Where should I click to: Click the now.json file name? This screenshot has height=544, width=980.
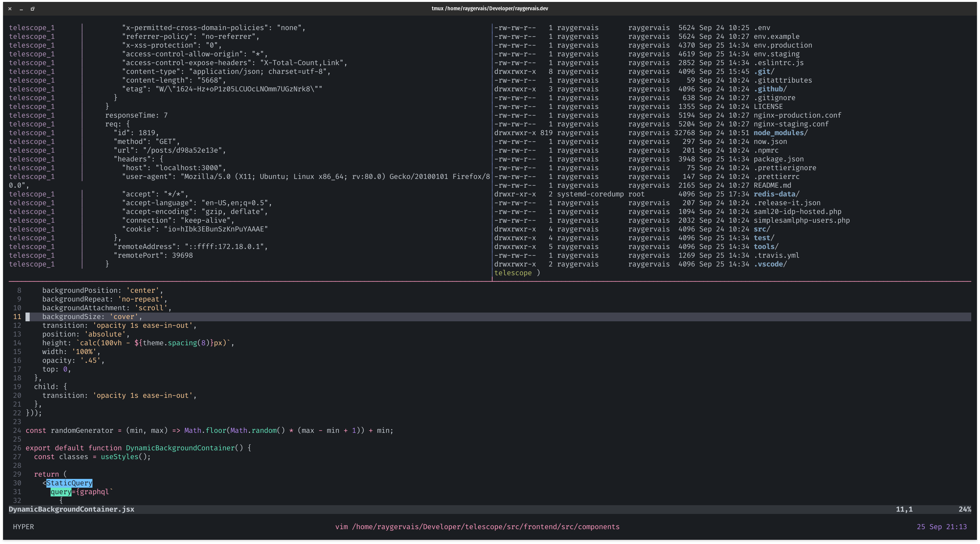(x=770, y=142)
